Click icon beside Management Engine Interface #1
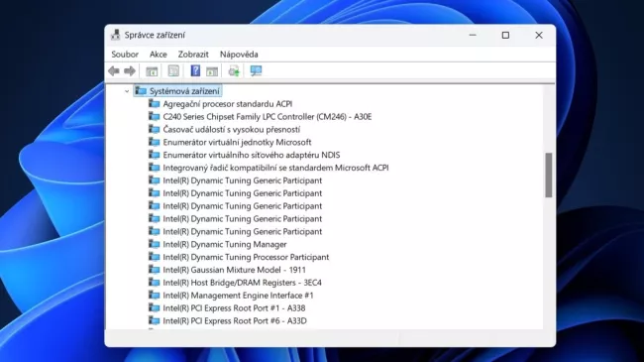644x362 pixels. 155,295
